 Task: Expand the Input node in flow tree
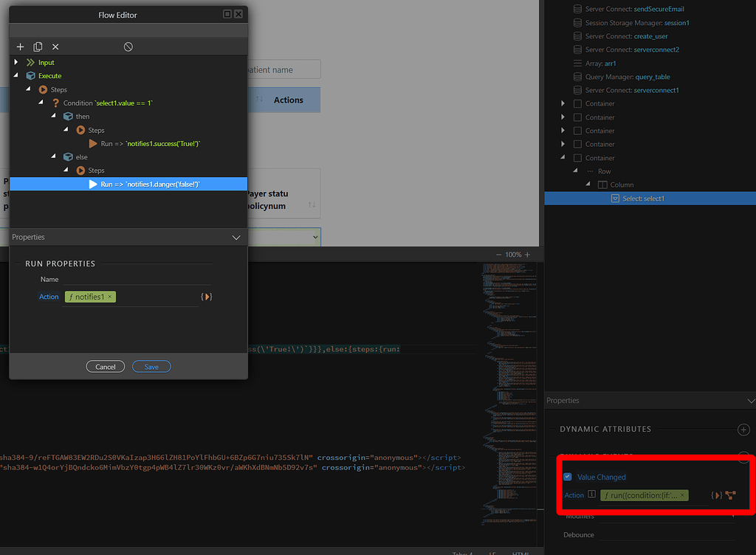tap(16, 63)
